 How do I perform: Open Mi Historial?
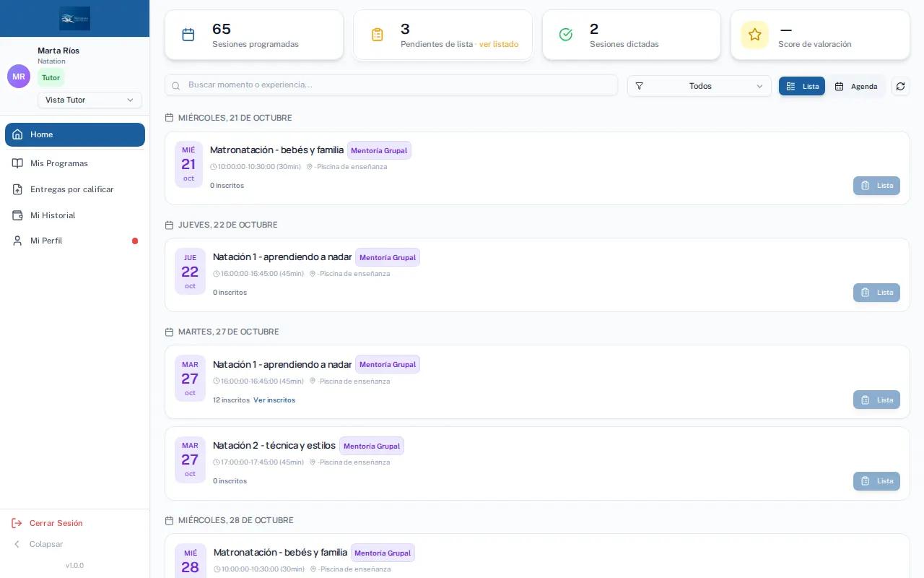click(75, 215)
